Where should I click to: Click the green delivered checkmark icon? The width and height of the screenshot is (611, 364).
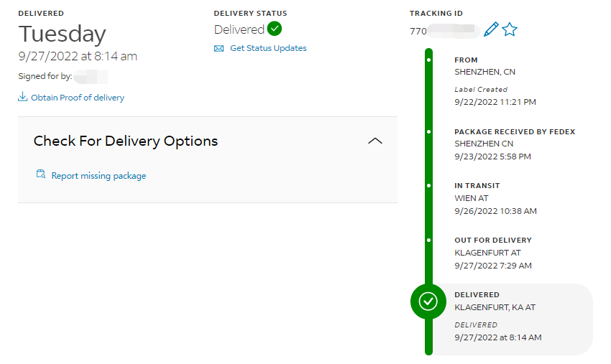coord(274,29)
